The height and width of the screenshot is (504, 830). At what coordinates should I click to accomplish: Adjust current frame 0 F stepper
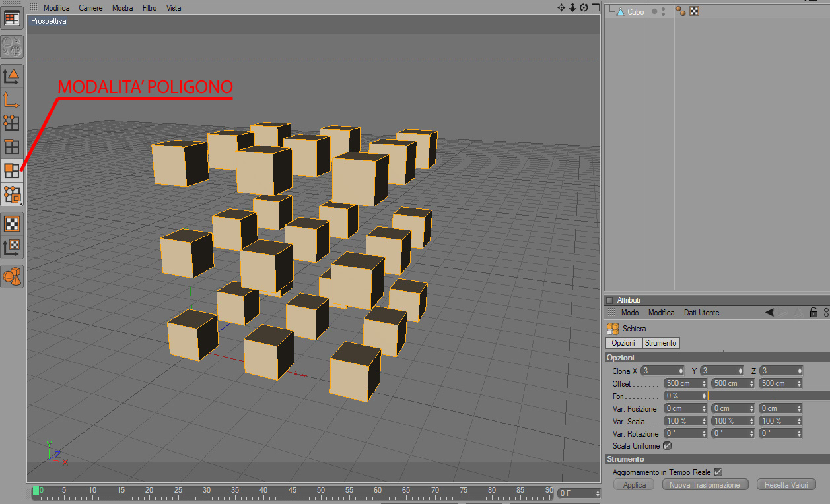(x=598, y=493)
